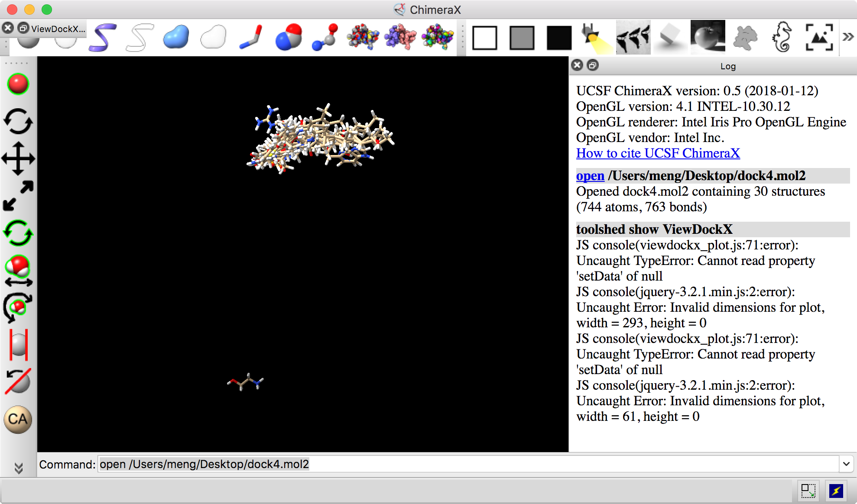Toggle the select red sphere mouse mode

coord(18,84)
